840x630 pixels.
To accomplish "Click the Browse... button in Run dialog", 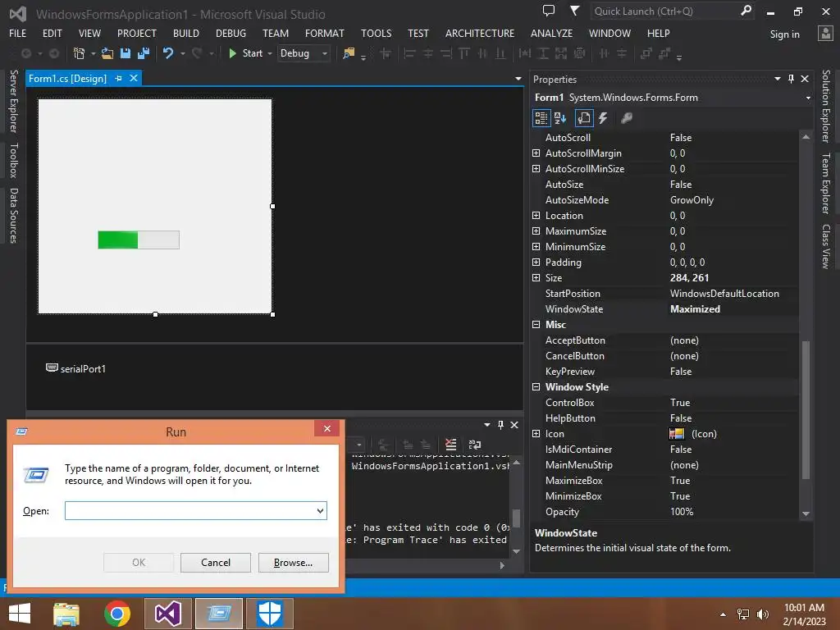I will 293,563.
